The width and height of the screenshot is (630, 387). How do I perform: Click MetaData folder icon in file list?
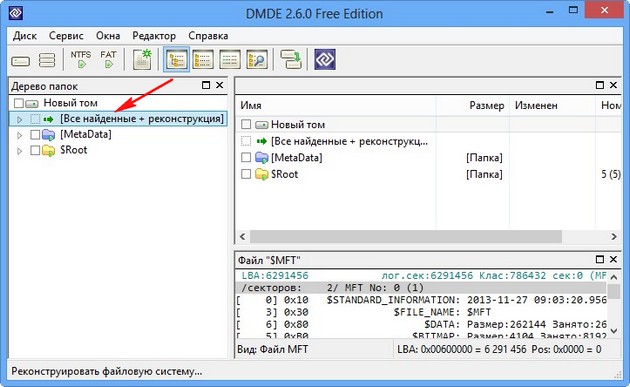262,158
